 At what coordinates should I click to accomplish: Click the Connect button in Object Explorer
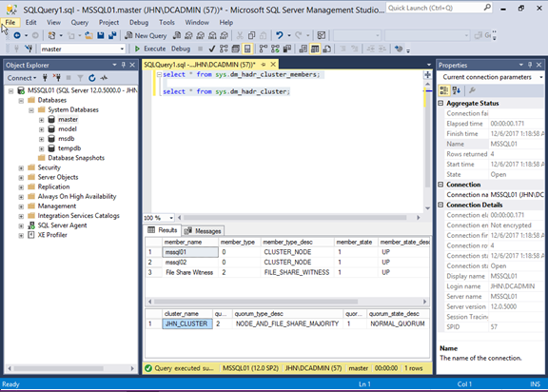(21, 78)
